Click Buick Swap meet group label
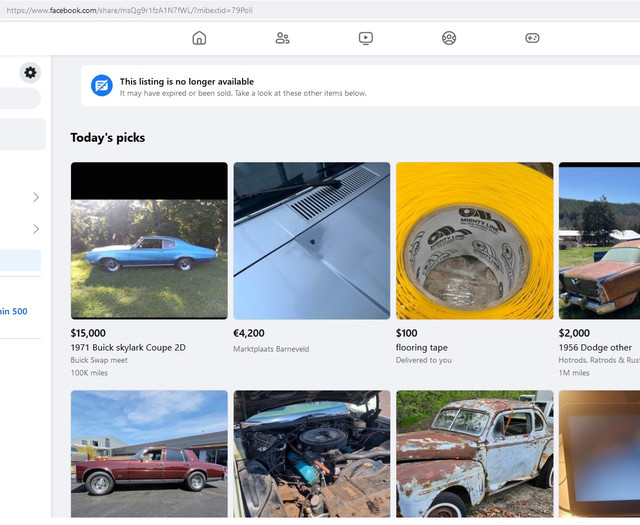This screenshot has height=525, width=640. (x=99, y=360)
